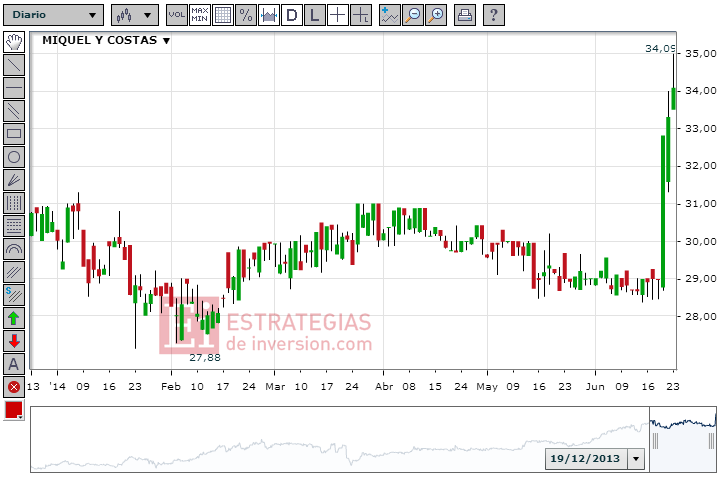Toggle the horizontal range stretch button
721x478 pixels.
[x=269, y=15]
